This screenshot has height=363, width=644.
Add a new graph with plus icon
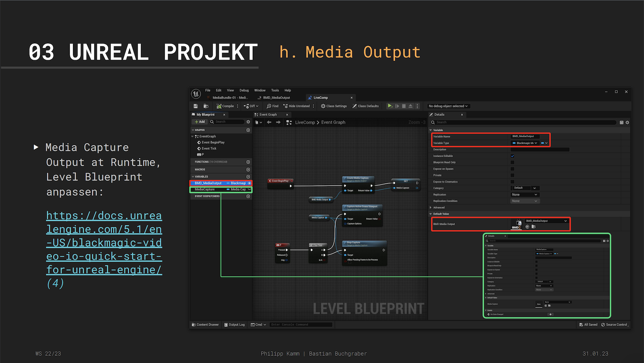[x=248, y=130]
